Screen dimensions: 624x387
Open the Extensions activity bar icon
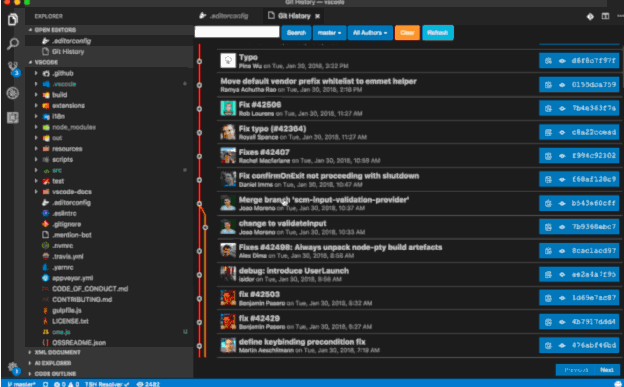pyautogui.click(x=13, y=117)
